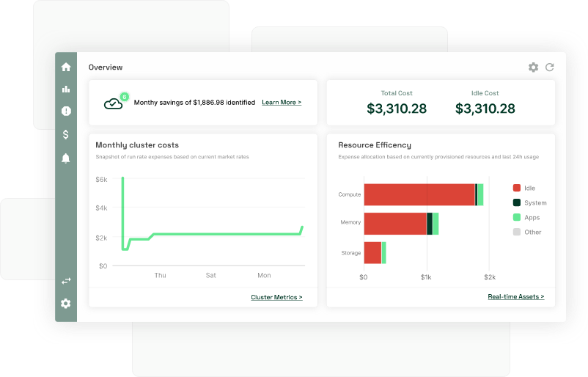Open the Home icon in sidebar
Screen dimensions: 588x377
[x=66, y=67]
